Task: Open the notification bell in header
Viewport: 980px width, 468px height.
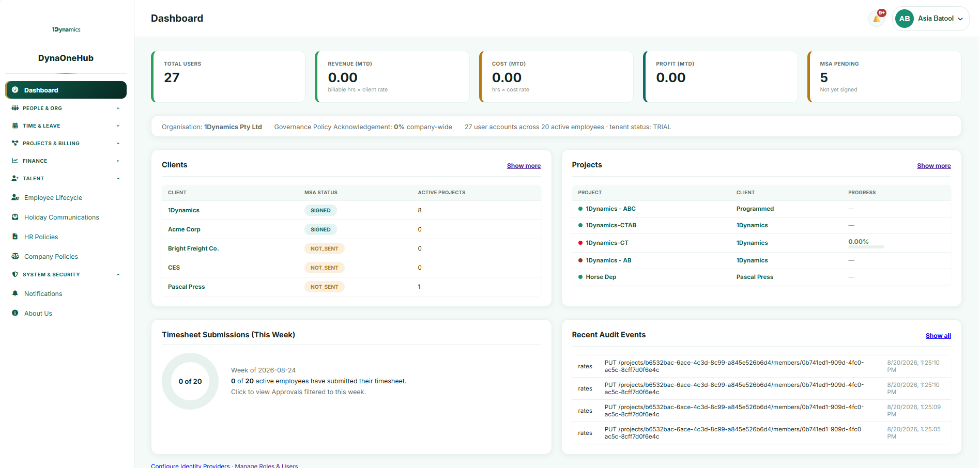Action: [876, 19]
